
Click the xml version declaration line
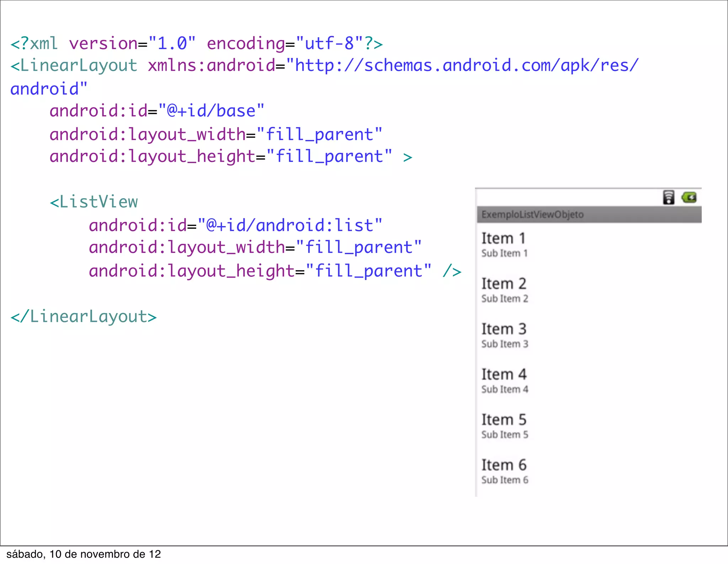(x=196, y=44)
